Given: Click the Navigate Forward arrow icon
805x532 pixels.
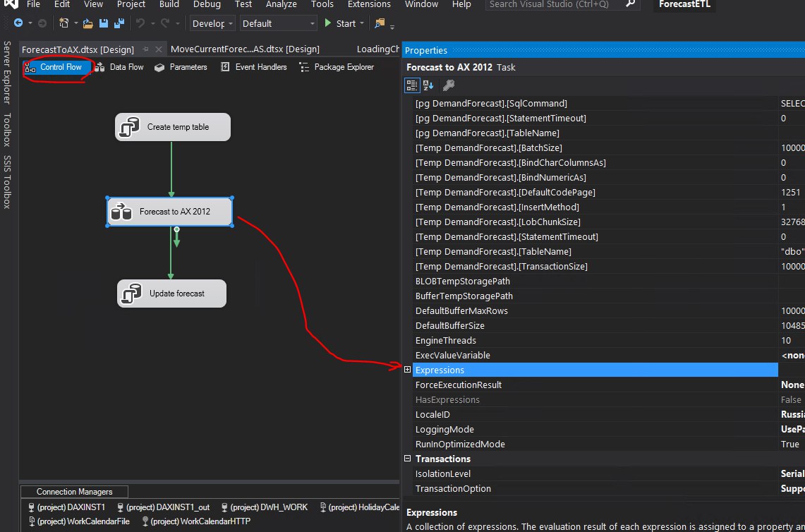Looking at the screenshot, I should (42, 23).
